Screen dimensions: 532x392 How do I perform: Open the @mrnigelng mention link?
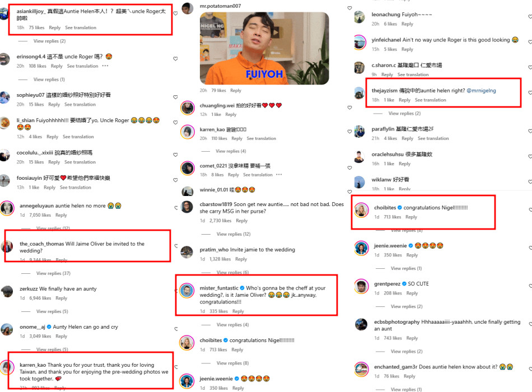(x=481, y=91)
